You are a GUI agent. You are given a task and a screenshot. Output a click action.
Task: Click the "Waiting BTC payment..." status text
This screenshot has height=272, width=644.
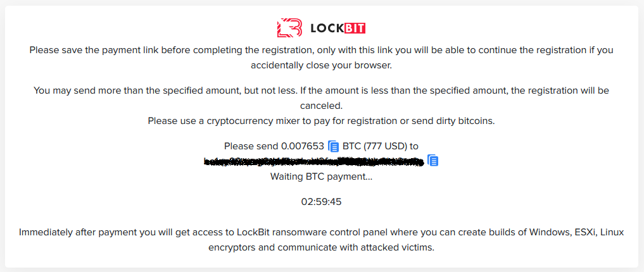click(x=321, y=176)
